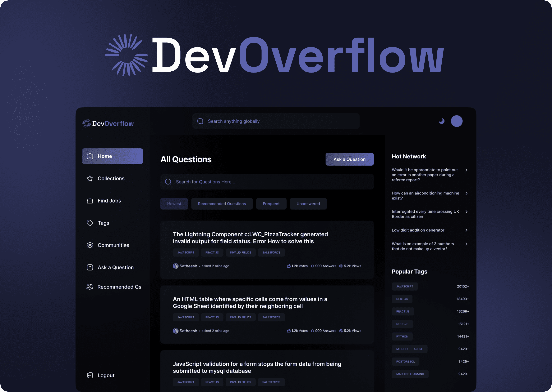Viewport: 552px width, 392px height.
Task: Toggle dark mode with the moon icon
Action: coord(442,121)
